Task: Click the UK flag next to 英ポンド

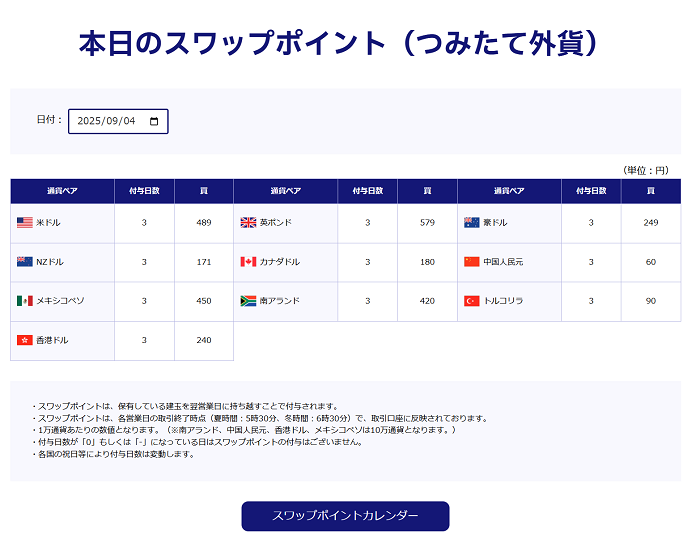Action: click(248, 223)
